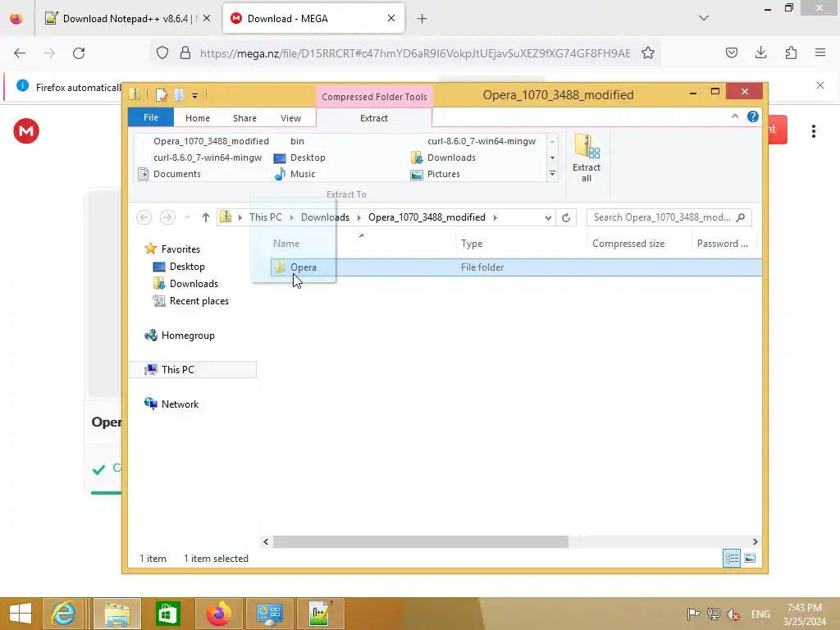Choose Downloads in the Extract To gallery

451,157
